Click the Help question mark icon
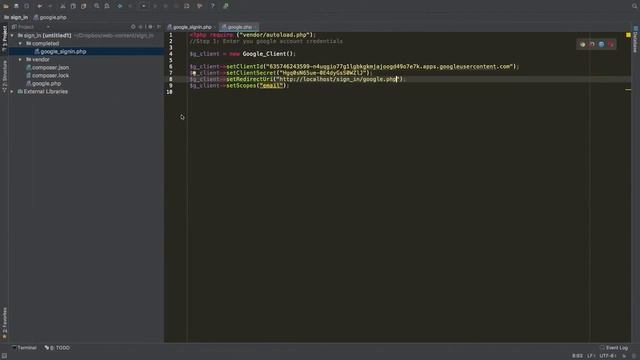The image size is (640, 360). [x=213, y=6]
